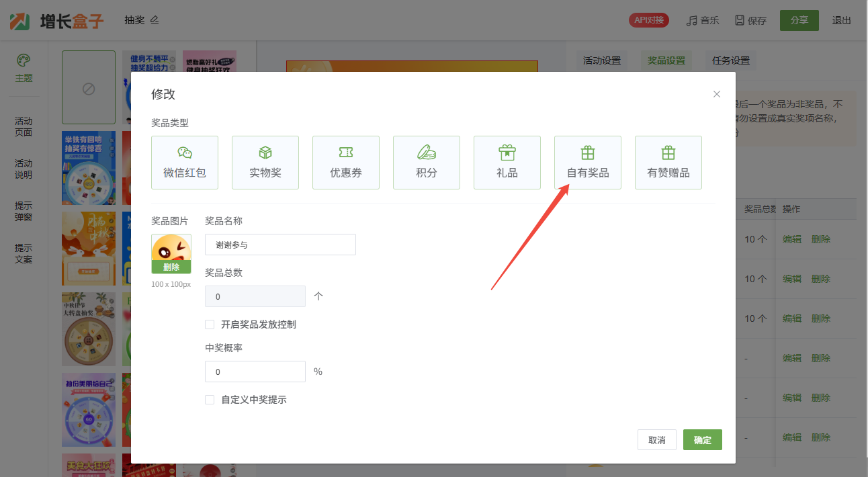Open the 音乐 music setting
The height and width of the screenshot is (477, 868).
point(703,20)
